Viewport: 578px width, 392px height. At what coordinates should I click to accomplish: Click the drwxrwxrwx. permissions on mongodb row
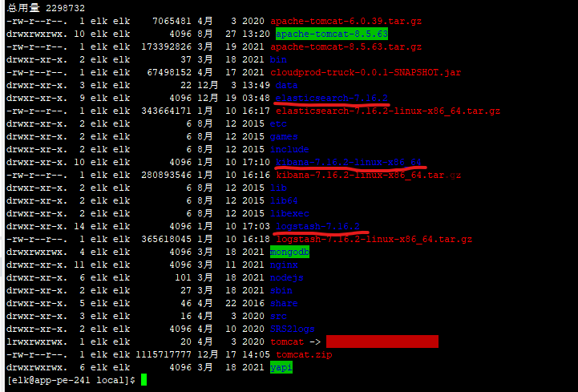tap(37, 253)
